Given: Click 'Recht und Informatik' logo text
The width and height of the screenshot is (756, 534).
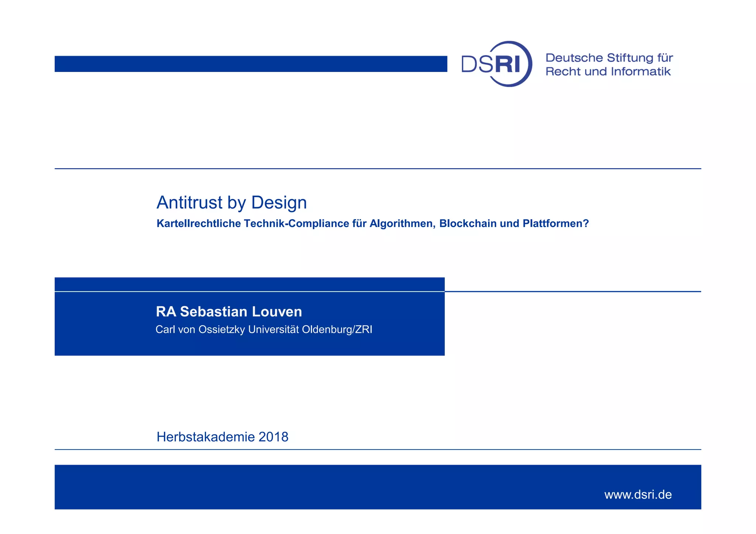Looking at the screenshot, I should point(608,72).
